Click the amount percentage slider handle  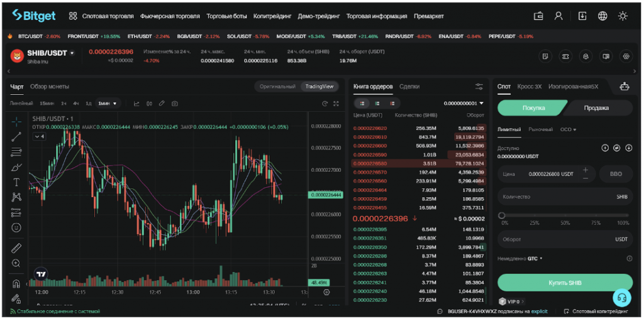click(x=502, y=215)
